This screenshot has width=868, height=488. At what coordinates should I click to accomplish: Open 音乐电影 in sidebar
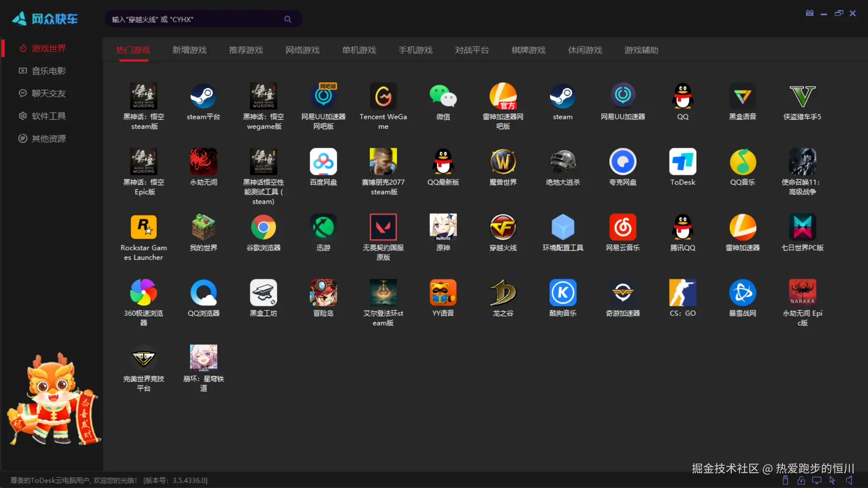pos(48,71)
